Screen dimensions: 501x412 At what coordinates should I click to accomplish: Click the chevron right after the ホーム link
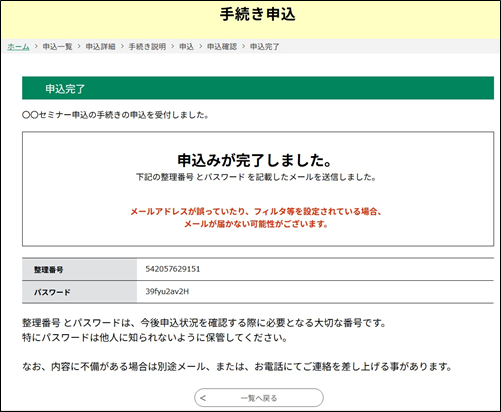[36, 46]
